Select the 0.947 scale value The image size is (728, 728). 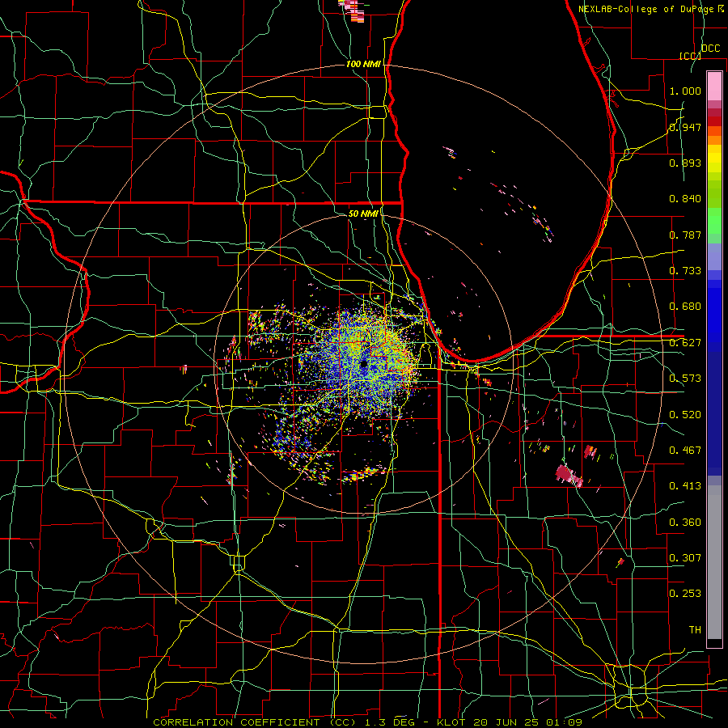(x=685, y=127)
